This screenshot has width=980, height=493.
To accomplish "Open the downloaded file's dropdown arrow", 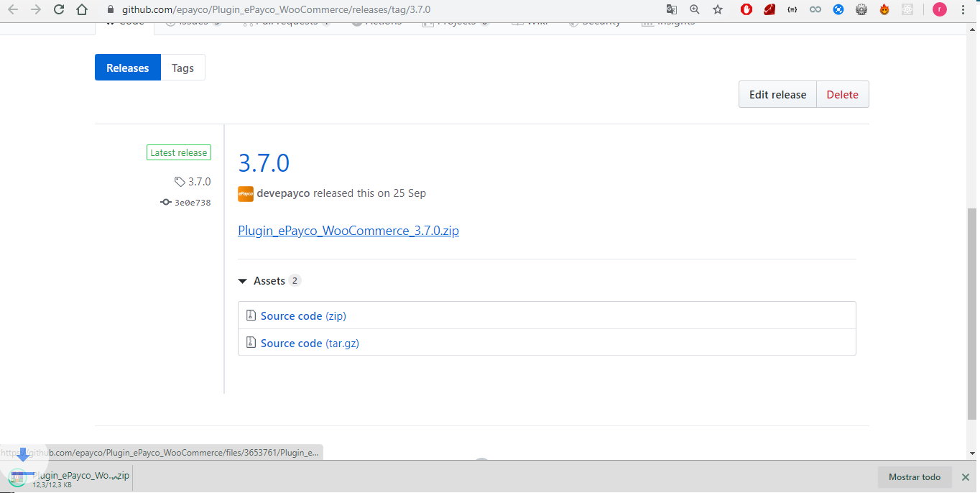I will [x=114, y=477].
